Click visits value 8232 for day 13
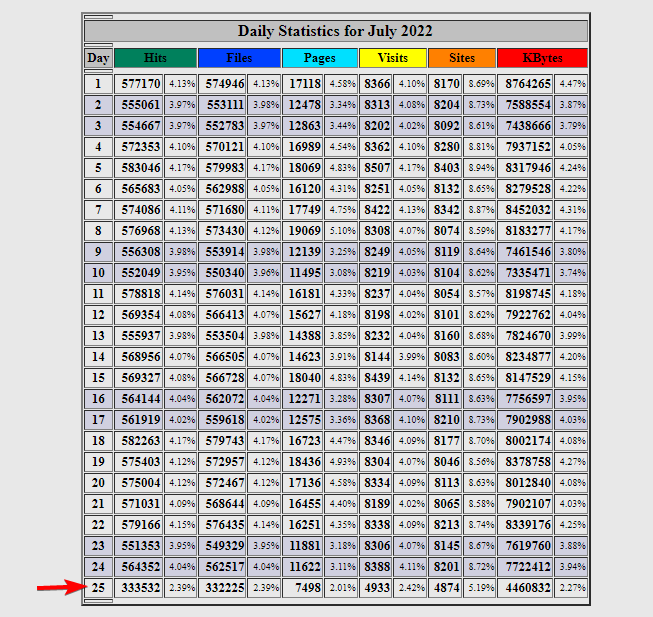The width and height of the screenshot is (653, 617). (x=376, y=336)
